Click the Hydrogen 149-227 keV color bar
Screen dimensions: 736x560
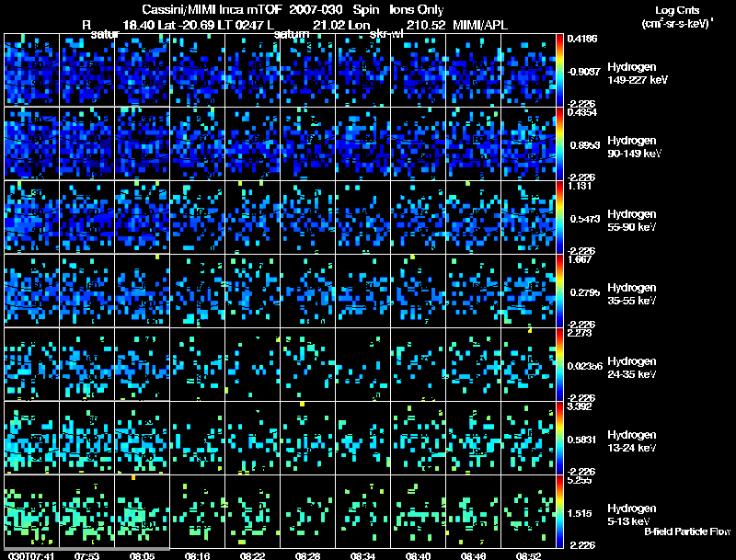[560, 69]
